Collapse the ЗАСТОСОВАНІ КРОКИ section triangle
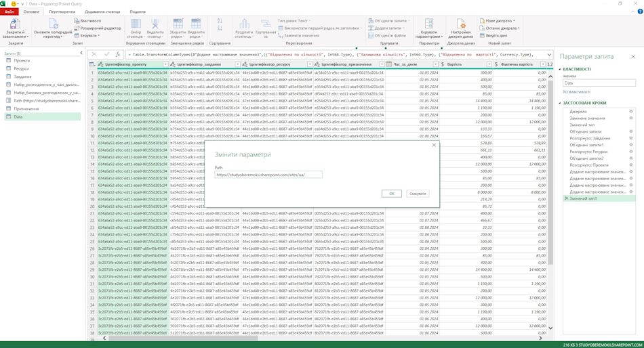This screenshot has width=644, height=348. pyautogui.click(x=560, y=103)
